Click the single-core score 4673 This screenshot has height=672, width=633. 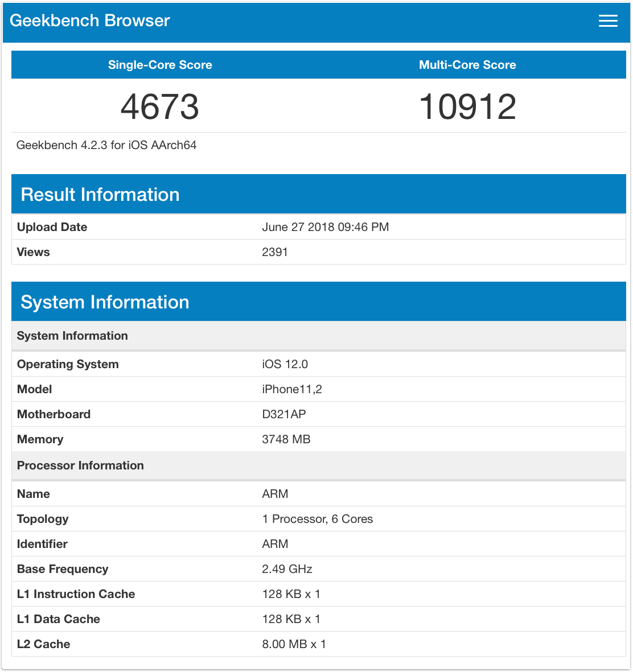159,107
